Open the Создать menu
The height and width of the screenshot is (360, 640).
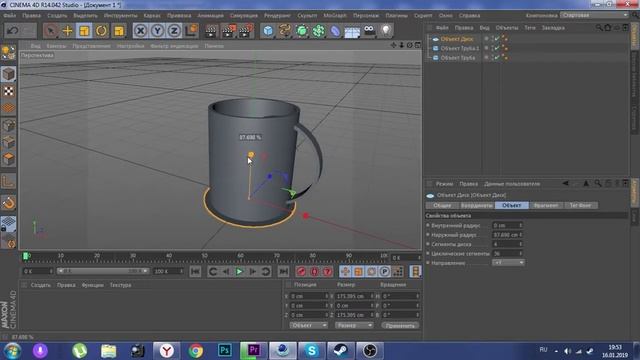57,16
